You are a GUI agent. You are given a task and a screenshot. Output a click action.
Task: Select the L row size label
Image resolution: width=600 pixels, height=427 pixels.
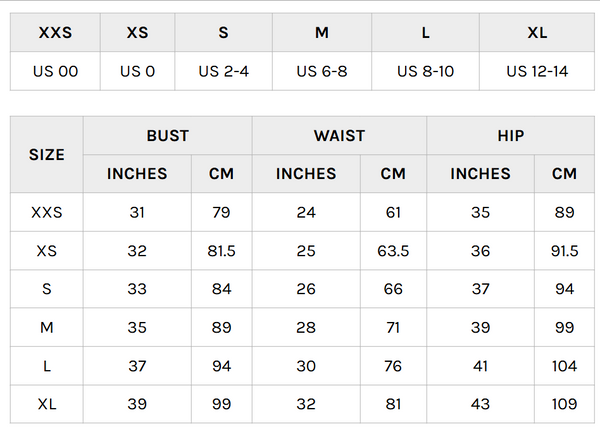pos(47,366)
